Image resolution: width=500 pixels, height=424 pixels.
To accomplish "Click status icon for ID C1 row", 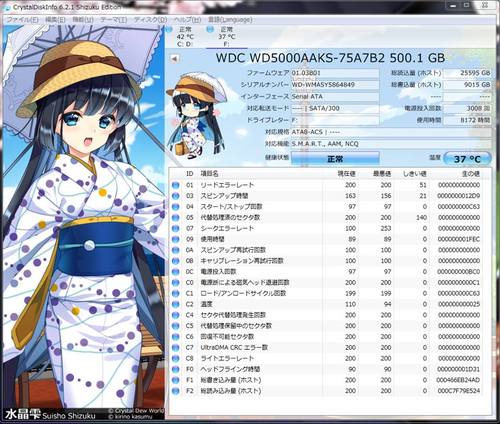I will pos(175,293).
